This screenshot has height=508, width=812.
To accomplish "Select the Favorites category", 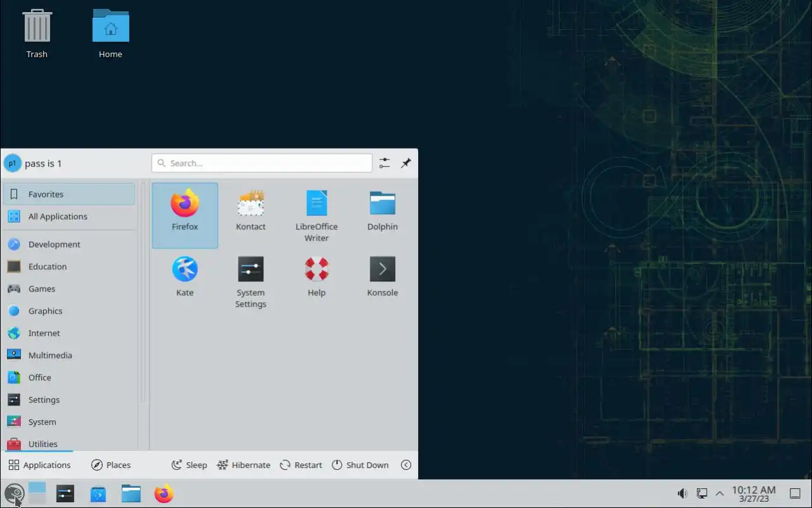I will coord(69,194).
